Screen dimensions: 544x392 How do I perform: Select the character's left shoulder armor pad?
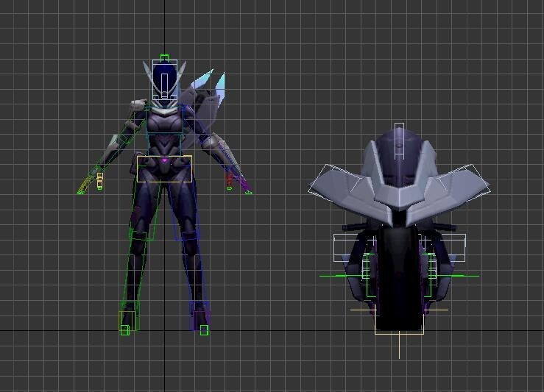pyautogui.click(x=138, y=107)
